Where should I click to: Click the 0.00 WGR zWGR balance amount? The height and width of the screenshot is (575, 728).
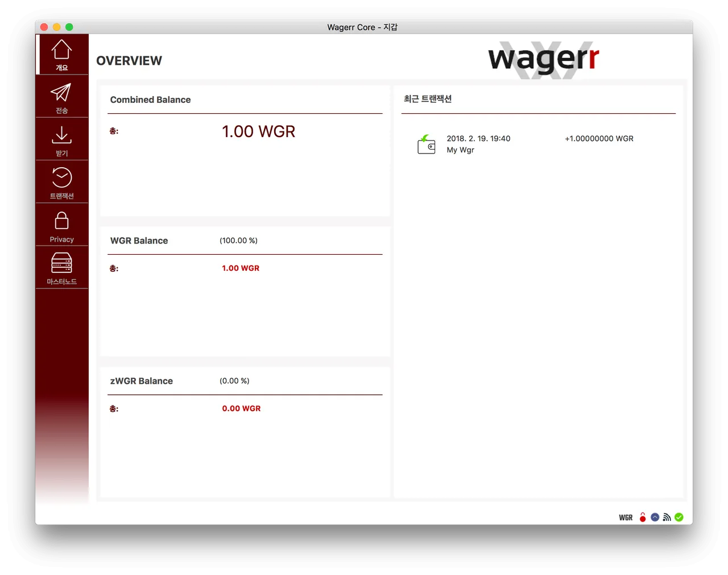(x=241, y=408)
